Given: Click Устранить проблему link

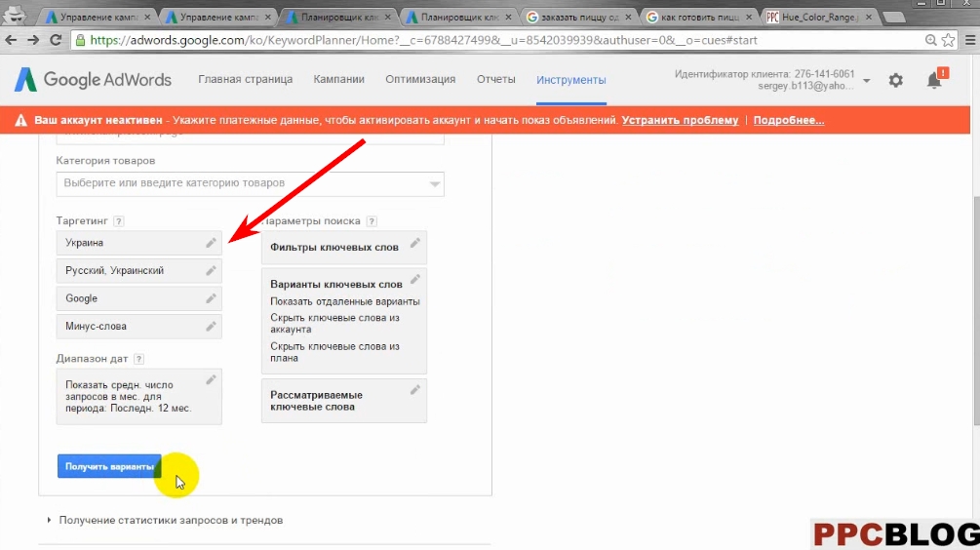Looking at the screenshot, I should (680, 120).
